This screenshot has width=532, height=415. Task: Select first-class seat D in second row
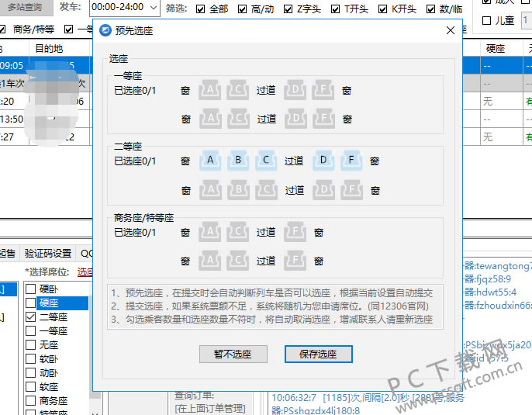click(x=296, y=119)
